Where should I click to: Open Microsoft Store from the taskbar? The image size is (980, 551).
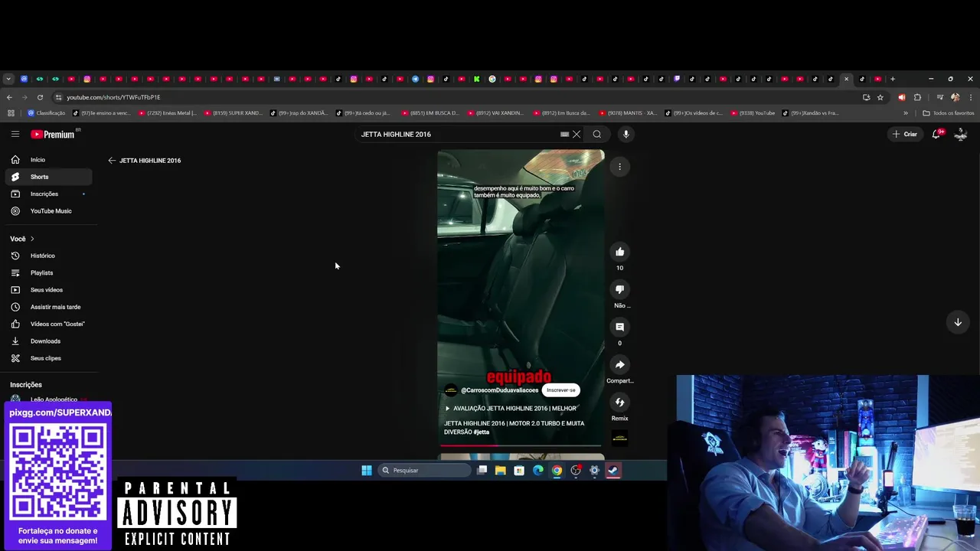(519, 471)
